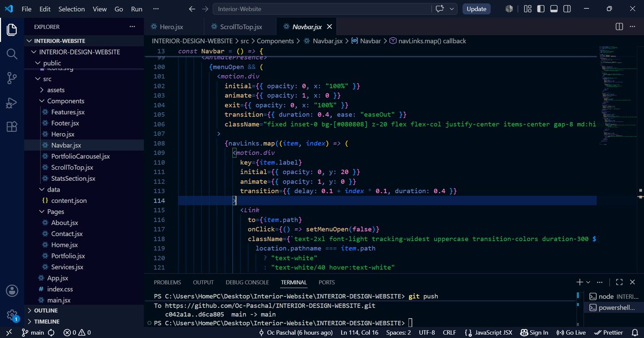The width and height of the screenshot is (644, 338).
Task: Close the terminal panel
Action: [x=633, y=282]
